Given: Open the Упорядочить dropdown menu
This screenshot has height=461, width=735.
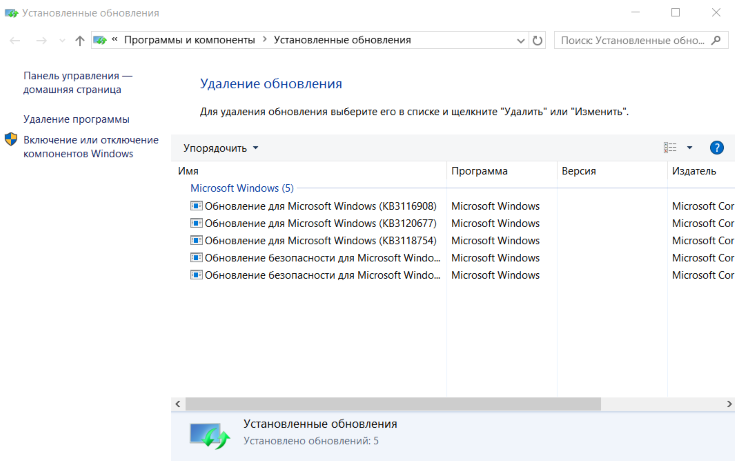Looking at the screenshot, I should pyautogui.click(x=220, y=148).
